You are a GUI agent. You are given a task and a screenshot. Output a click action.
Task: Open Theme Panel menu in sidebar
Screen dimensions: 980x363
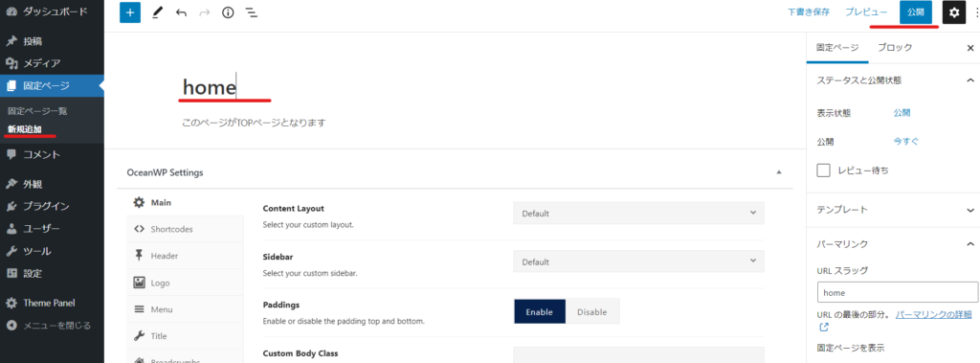tap(53, 303)
